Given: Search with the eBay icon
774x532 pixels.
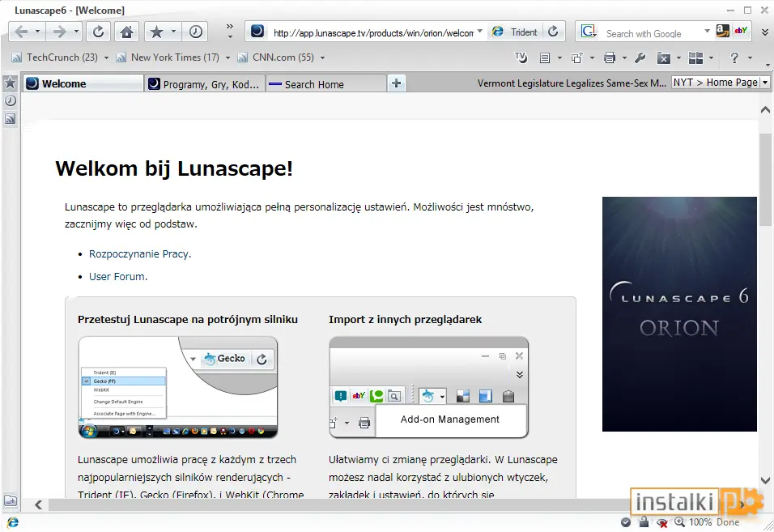Looking at the screenshot, I should [741, 31].
